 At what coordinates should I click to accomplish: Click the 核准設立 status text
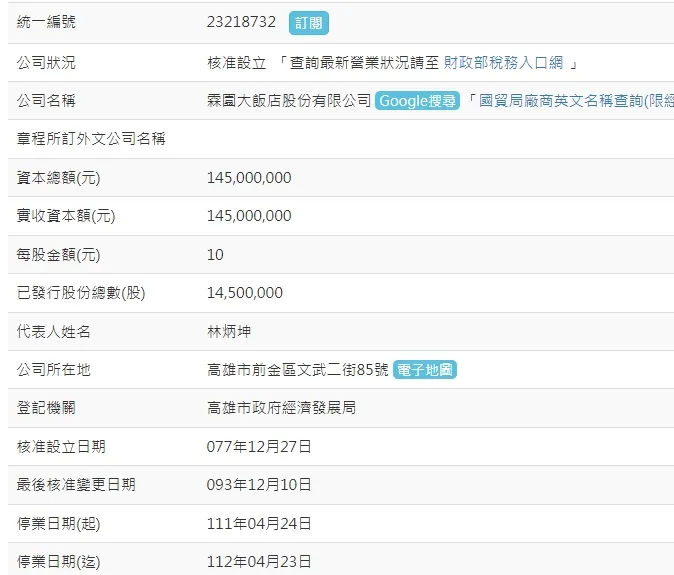pyautogui.click(x=236, y=63)
